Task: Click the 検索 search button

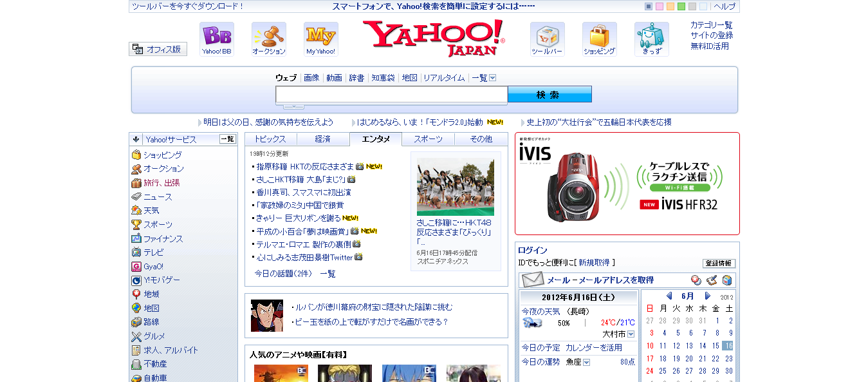Action: [x=549, y=95]
